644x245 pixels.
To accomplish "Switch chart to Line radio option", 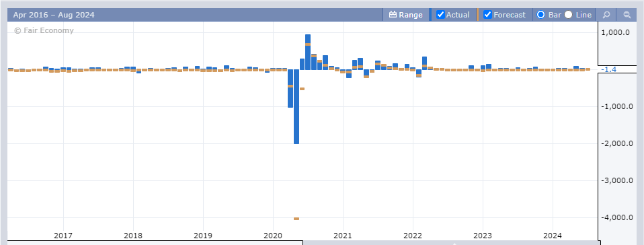I will pos(569,15).
